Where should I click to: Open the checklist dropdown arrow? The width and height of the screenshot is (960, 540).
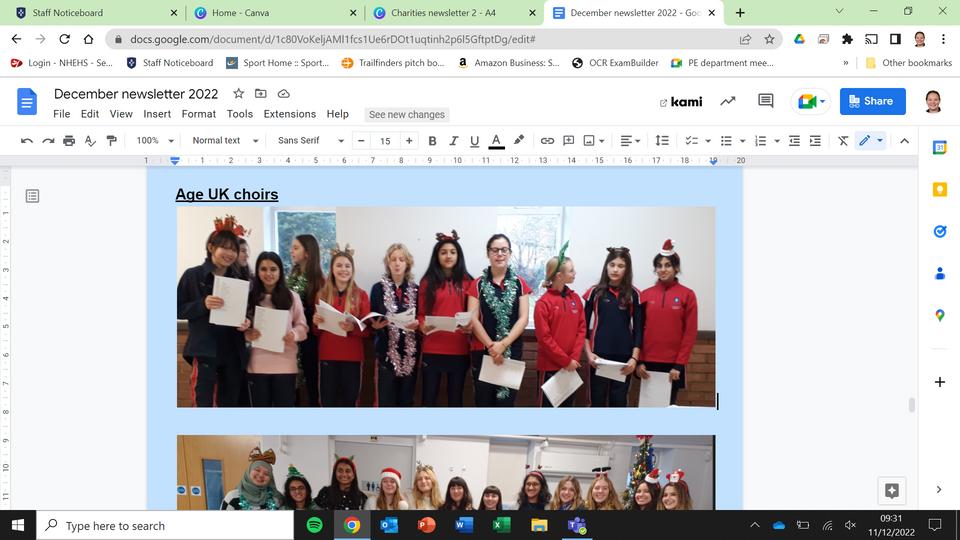click(x=708, y=141)
